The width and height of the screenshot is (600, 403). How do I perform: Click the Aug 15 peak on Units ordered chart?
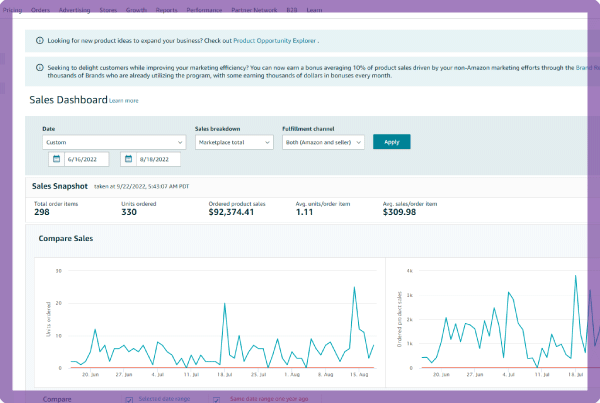point(354,288)
